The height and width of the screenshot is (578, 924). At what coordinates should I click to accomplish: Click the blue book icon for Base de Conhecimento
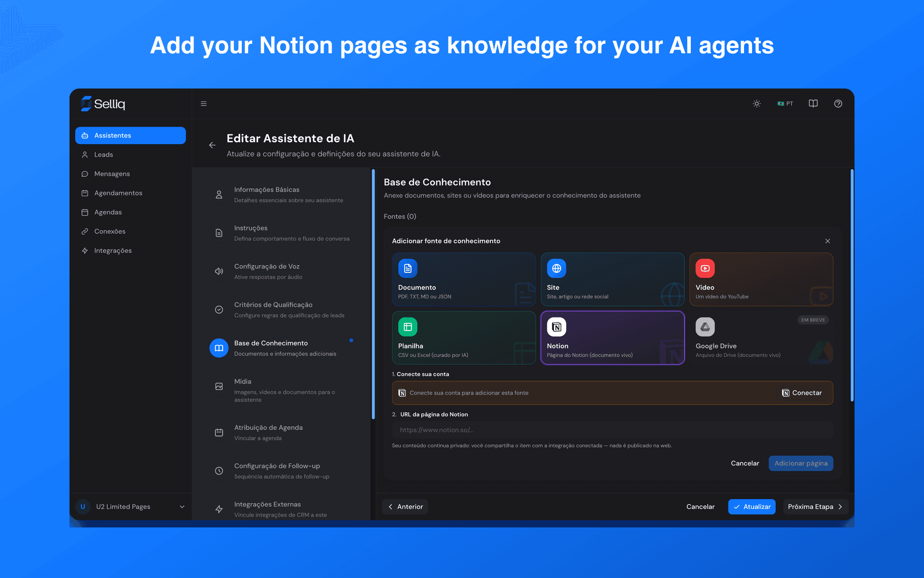[x=219, y=348]
